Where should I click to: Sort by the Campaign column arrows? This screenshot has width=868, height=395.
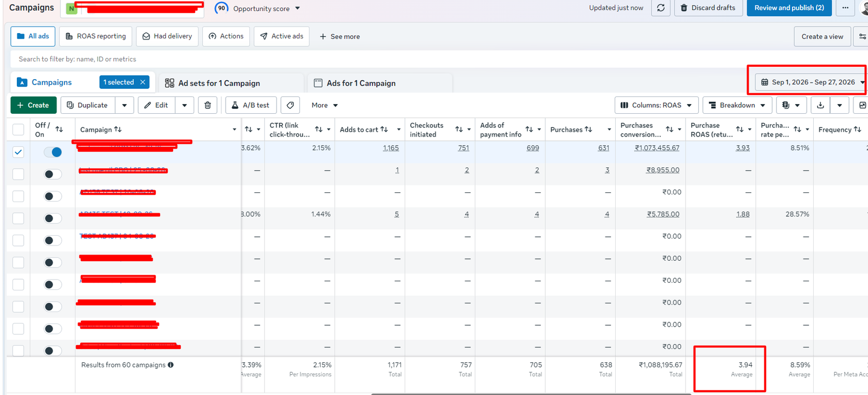click(x=118, y=129)
